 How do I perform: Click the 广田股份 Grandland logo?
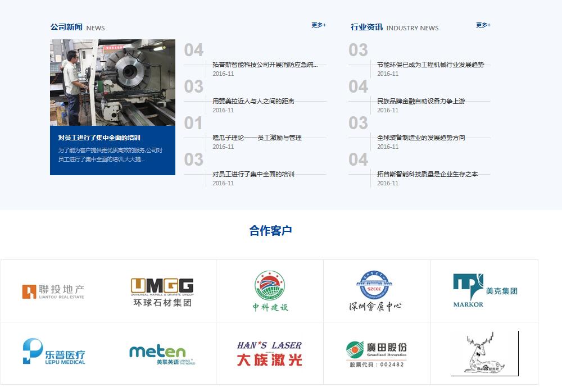pyautogui.click(x=376, y=354)
